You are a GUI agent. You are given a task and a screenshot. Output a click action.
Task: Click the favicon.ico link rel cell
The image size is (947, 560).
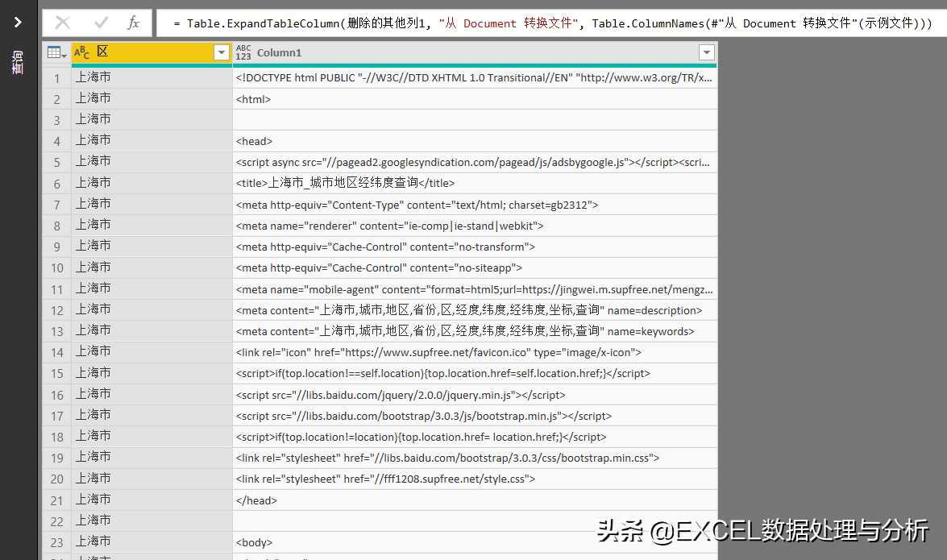[x=475, y=353]
